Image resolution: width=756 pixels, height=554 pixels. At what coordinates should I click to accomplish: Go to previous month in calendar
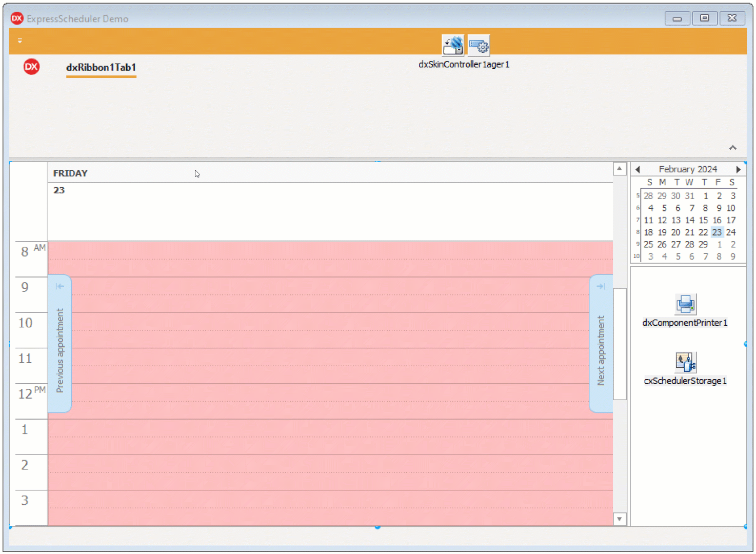638,169
